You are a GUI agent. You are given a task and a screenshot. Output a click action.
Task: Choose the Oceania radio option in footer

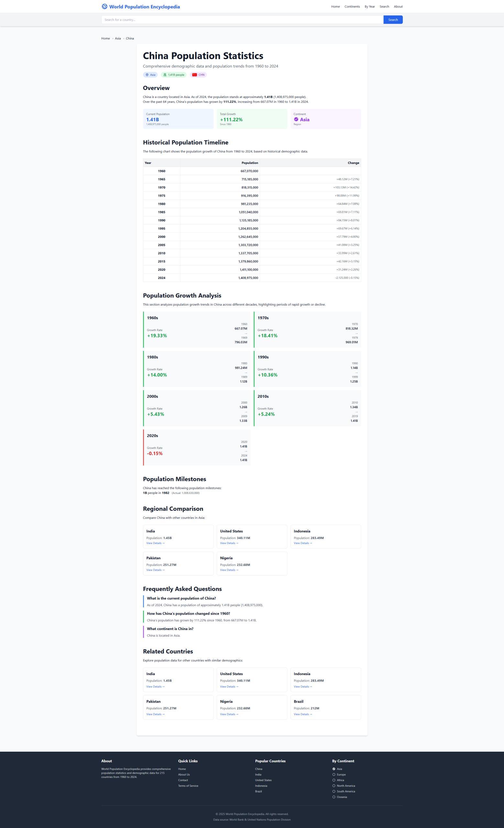(334, 797)
